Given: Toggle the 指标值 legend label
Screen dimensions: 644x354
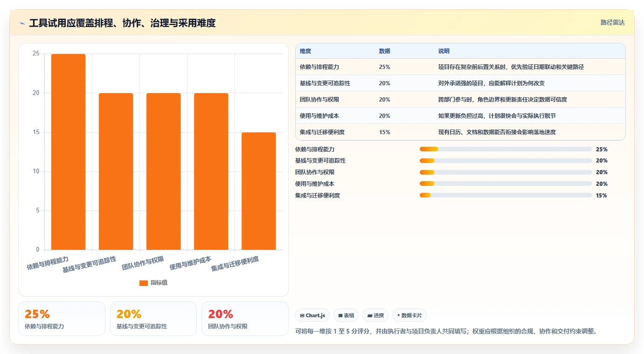Looking at the screenshot, I should coord(159,283).
